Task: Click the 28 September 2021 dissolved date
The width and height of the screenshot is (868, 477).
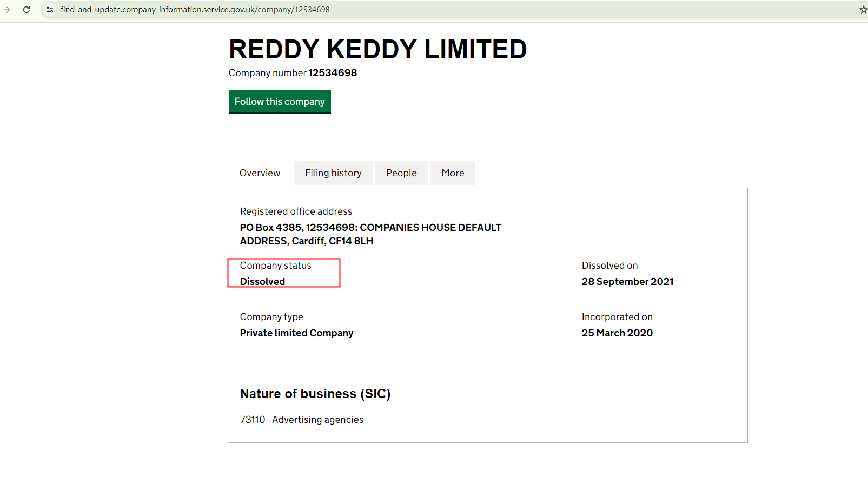Action: 627,282
